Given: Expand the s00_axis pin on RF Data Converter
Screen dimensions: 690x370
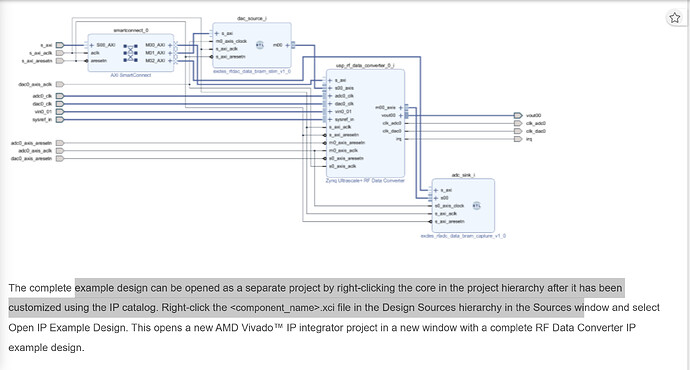Looking at the screenshot, I should click(x=330, y=88).
